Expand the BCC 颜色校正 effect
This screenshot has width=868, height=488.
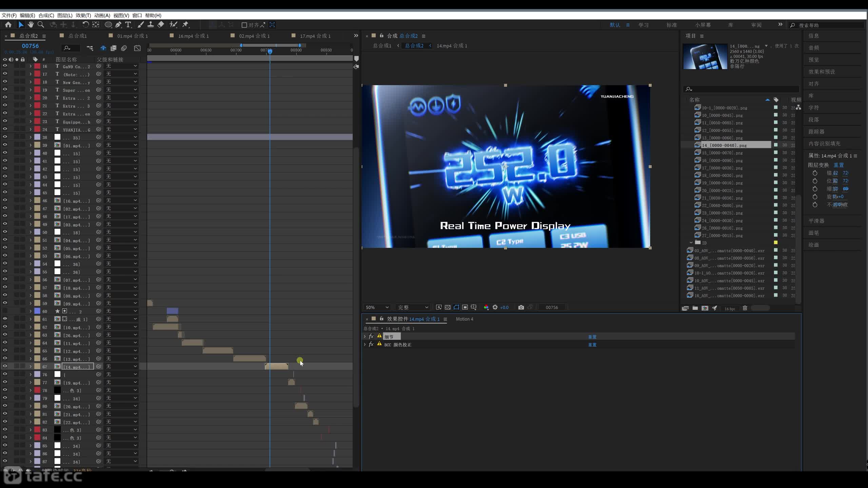pos(365,345)
